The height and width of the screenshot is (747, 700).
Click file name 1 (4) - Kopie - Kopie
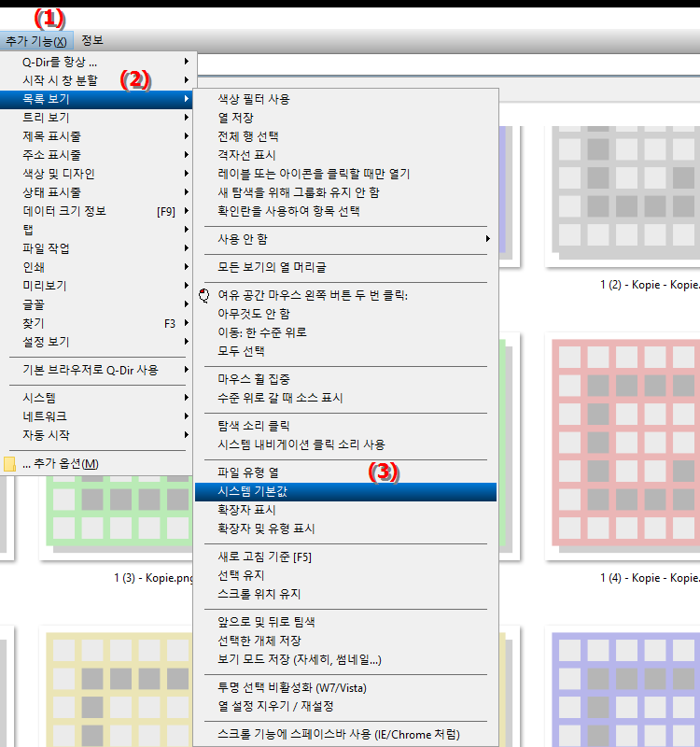[650, 578]
